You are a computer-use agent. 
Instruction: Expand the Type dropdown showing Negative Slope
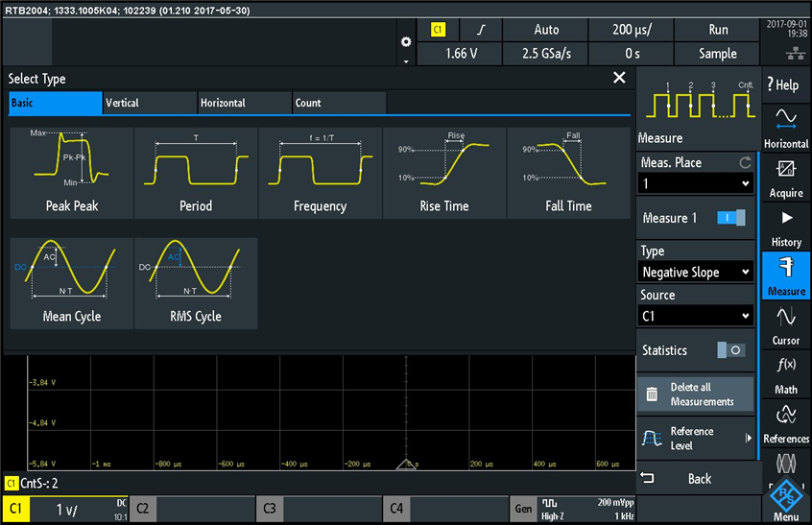point(696,272)
